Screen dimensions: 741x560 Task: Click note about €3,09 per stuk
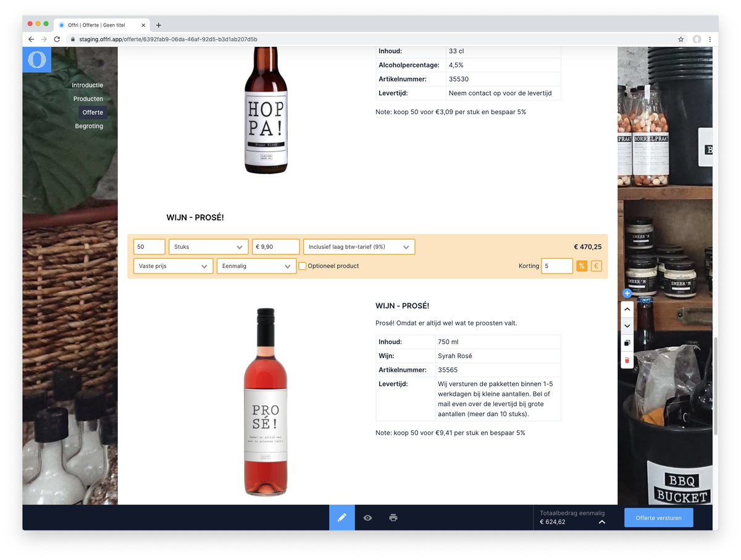point(451,112)
